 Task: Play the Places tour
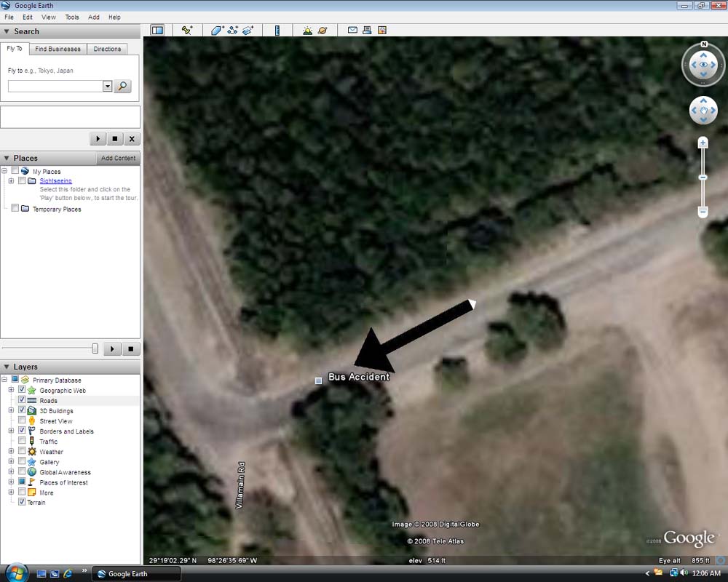click(112, 348)
